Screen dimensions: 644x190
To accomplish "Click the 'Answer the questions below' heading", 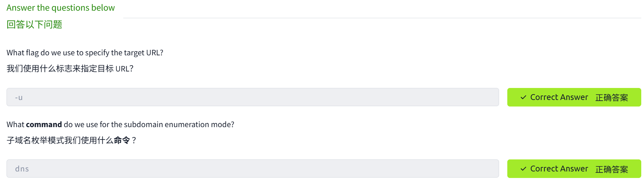I will pyautogui.click(x=61, y=8).
